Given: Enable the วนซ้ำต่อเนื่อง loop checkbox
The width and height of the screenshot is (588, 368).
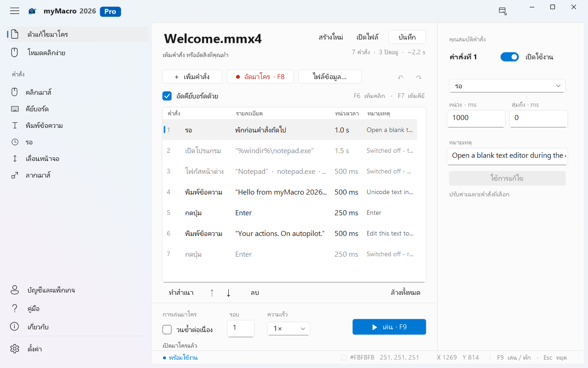Looking at the screenshot, I should [x=167, y=330].
